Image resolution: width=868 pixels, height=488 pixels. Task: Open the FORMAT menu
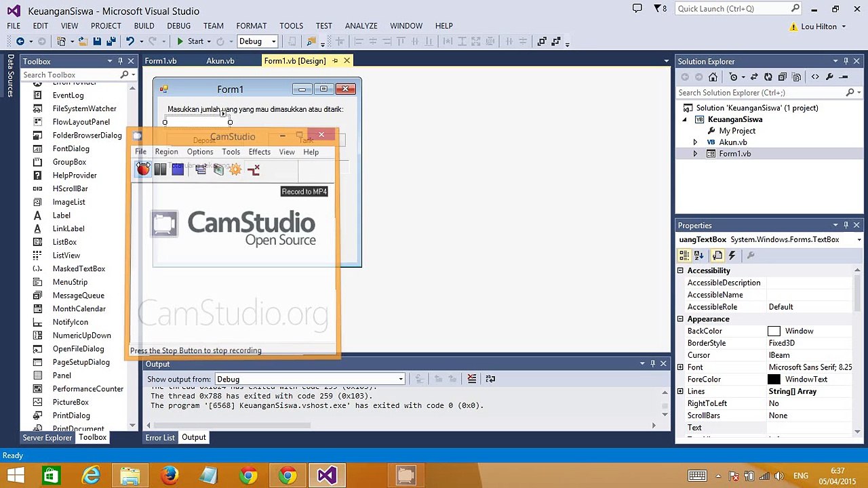tap(252, 26)
